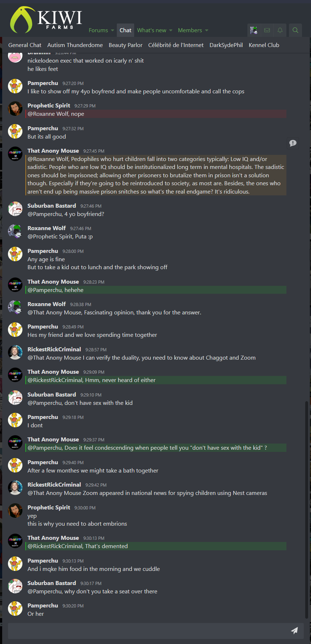311x644 pixels.
Task: Send message with the paper plane icon
Action: (294, 631)
